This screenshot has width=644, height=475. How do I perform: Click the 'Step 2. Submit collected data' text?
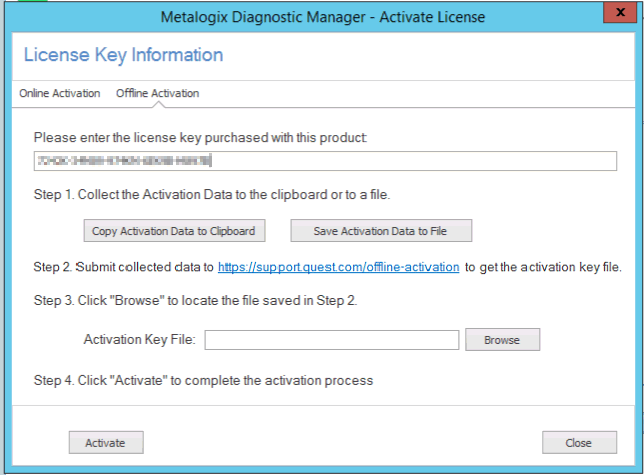click(123, 268)
